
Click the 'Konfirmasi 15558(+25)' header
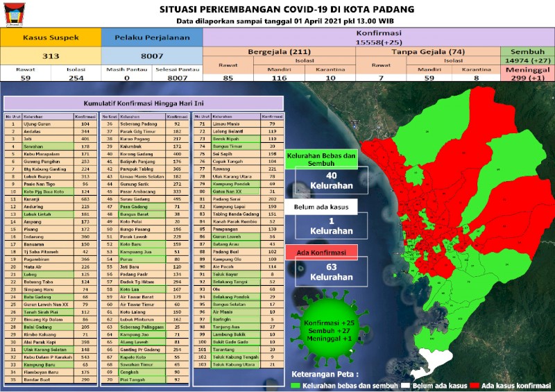(x=379, y=37)
